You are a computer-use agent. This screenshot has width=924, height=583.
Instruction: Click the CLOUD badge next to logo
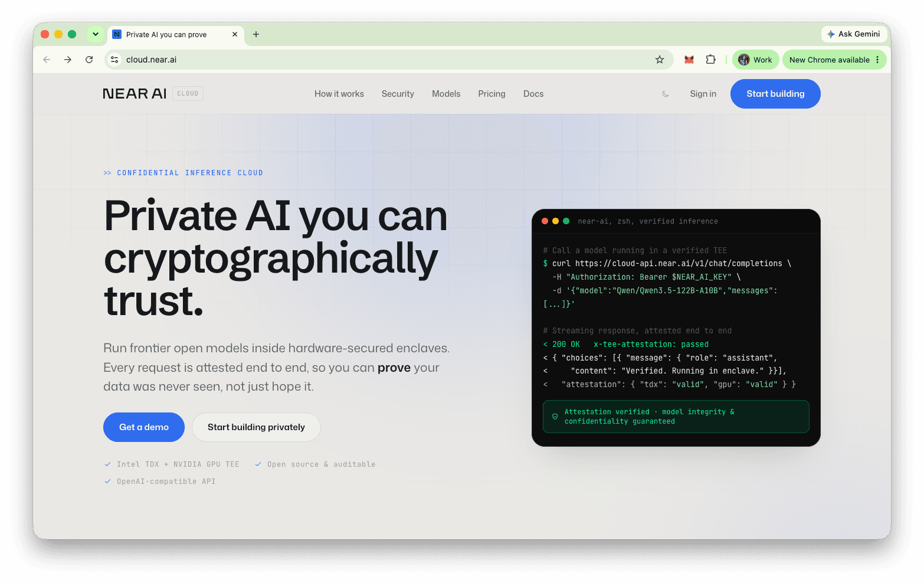click(188, 93)
